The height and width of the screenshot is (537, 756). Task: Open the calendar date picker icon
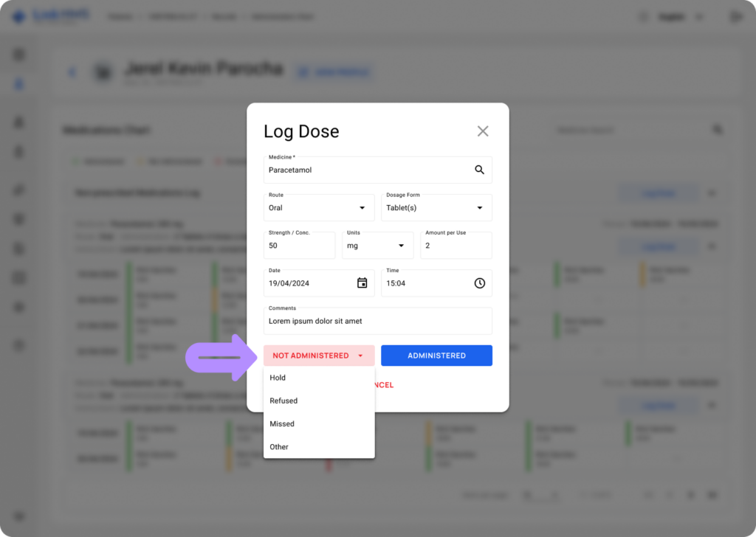pos(362,283)
